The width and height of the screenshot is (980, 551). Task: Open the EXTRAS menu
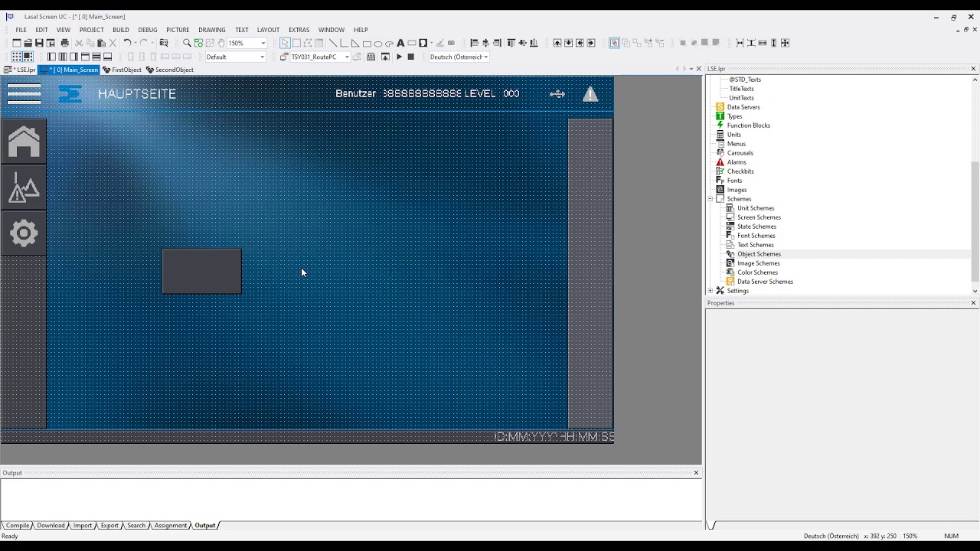299,30
